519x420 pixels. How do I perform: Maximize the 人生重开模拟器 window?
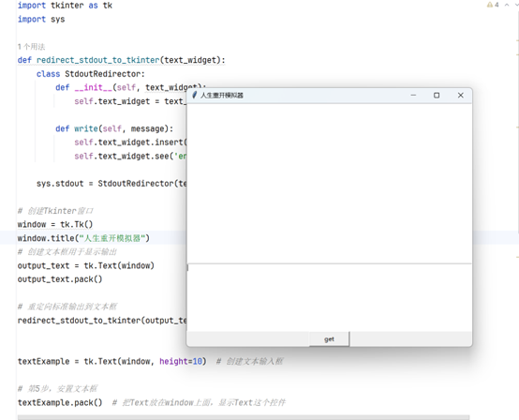point(437,95)
